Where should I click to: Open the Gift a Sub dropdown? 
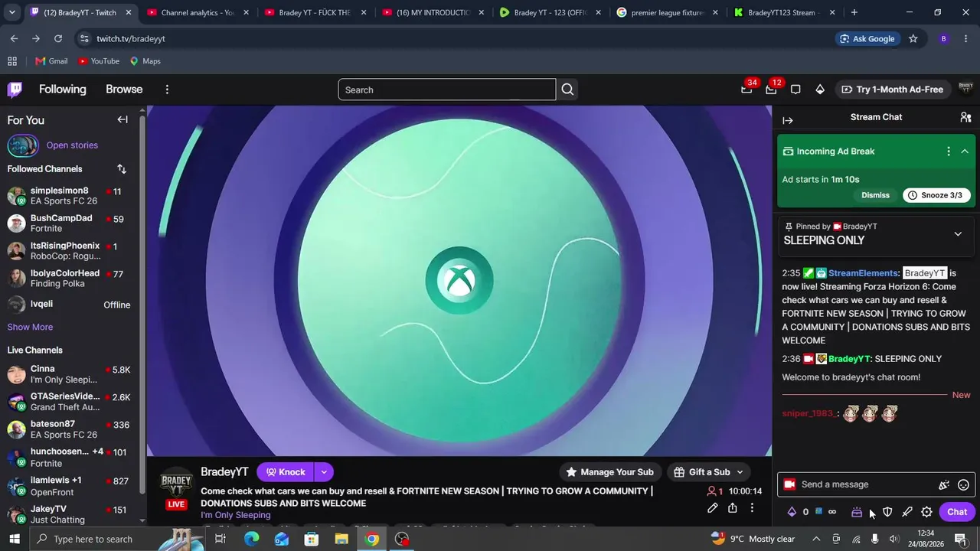click(x=740, y=472)
